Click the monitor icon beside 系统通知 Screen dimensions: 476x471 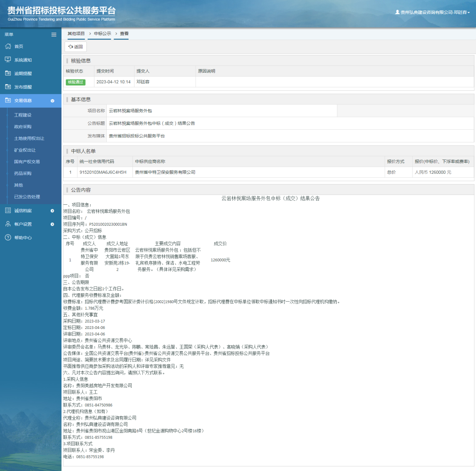pyautogui.click(x=8, y=60)
